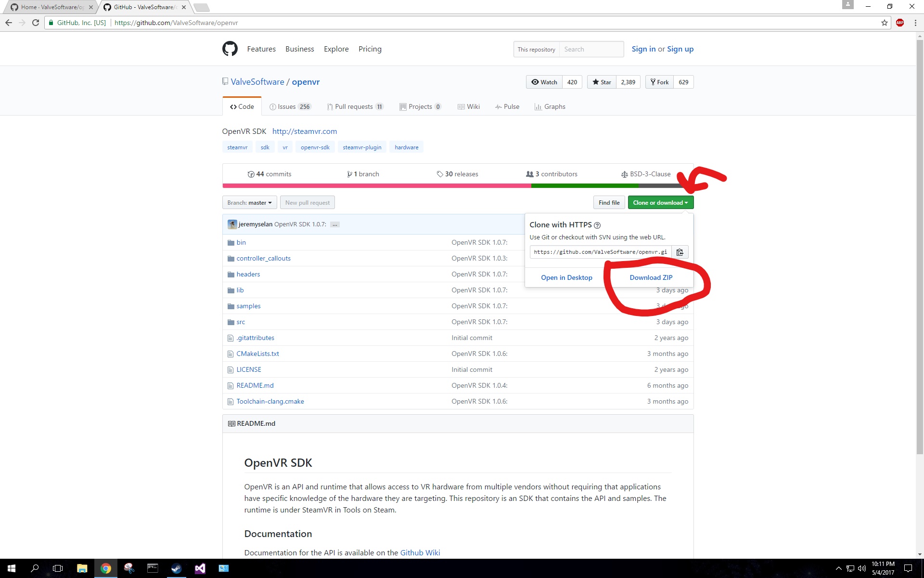The height and width of the screenshot is (578, 924).
Task: View 30 releases
Action: click(x=457, y=174)
